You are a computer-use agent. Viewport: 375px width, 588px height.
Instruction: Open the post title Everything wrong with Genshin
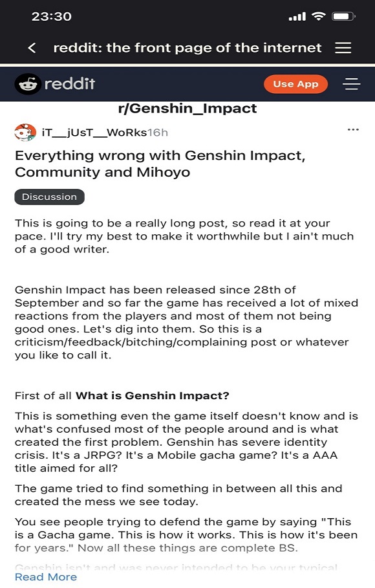click(160, 164)
